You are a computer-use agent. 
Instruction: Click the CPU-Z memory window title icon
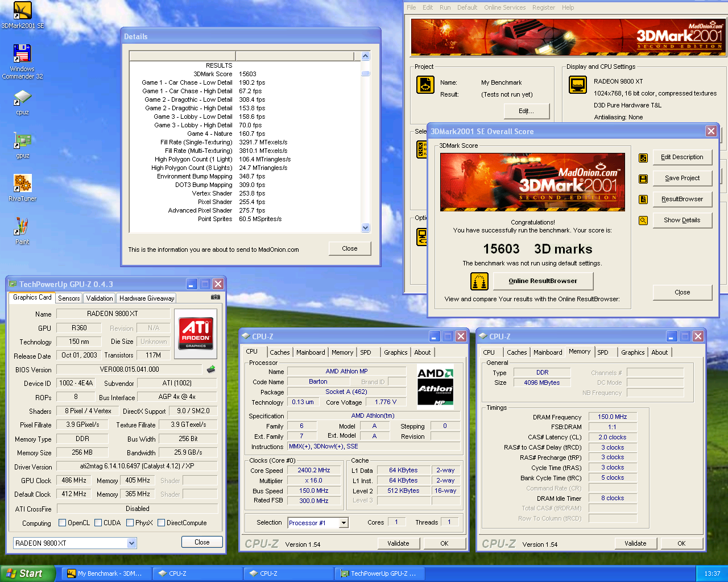(483, 336)
